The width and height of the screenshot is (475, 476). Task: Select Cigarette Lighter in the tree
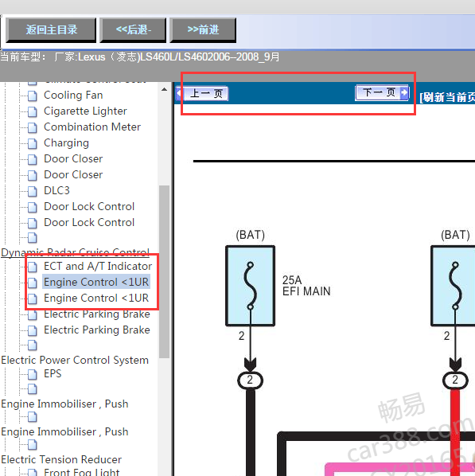tap(85, 111)
